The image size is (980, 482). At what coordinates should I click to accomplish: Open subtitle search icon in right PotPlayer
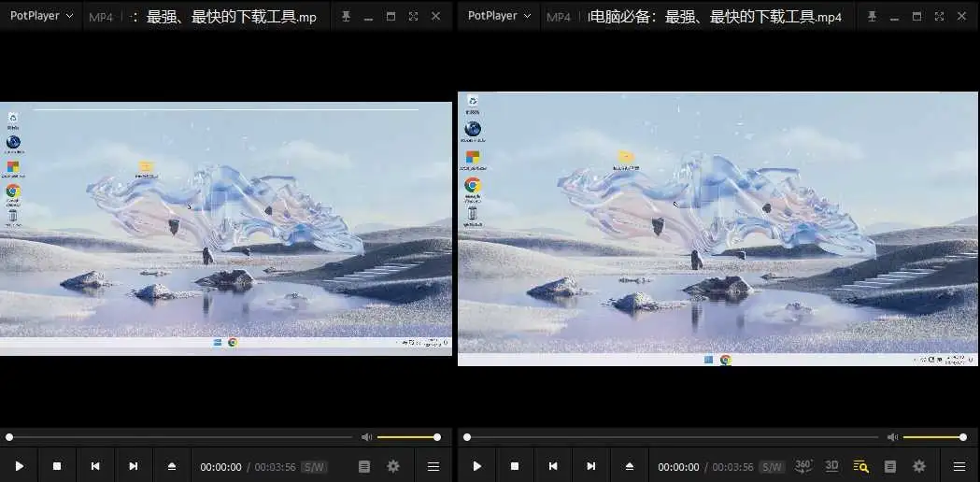click(x=860, y=466)
